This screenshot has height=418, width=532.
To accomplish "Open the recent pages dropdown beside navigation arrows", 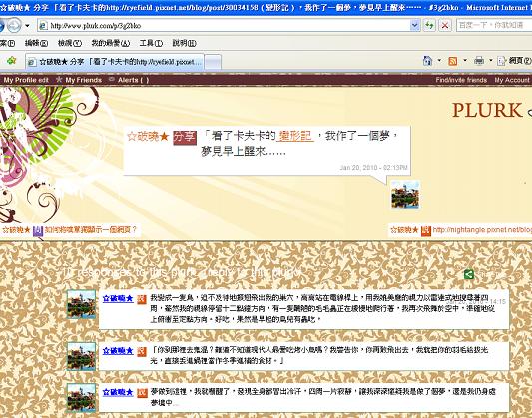I will pos(28,26).
